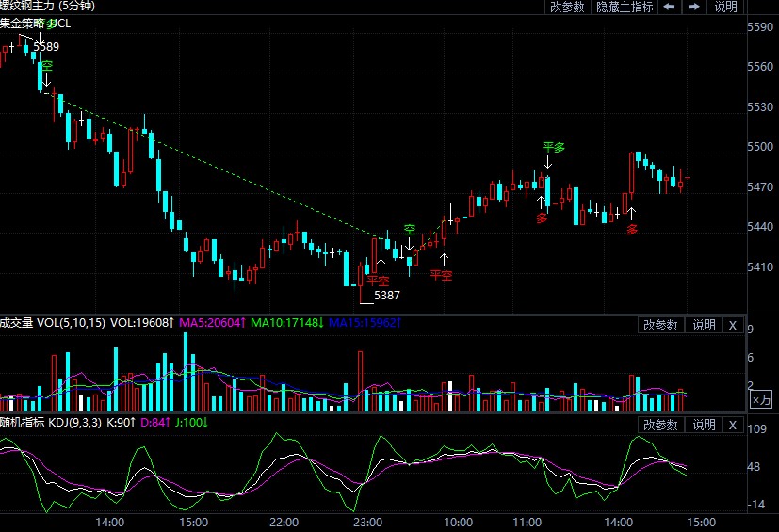Click the red 平空 marker near 5387
Viewport: 779px width, 532px height.
[378, 280]
